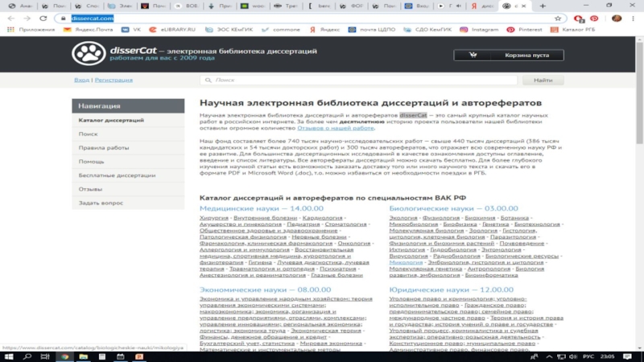Open the Вход login link
The image size is (644, 362).
[x=81, y=80]
